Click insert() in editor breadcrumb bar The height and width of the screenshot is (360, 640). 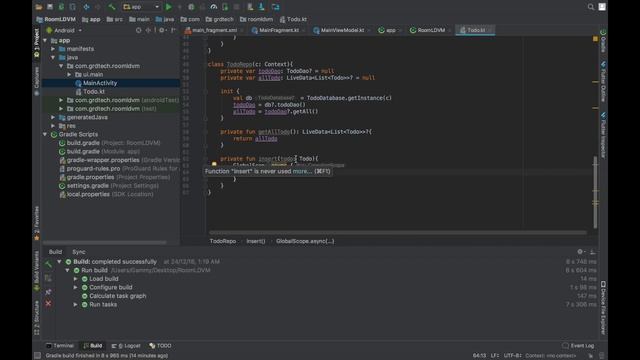coord(256,241)
